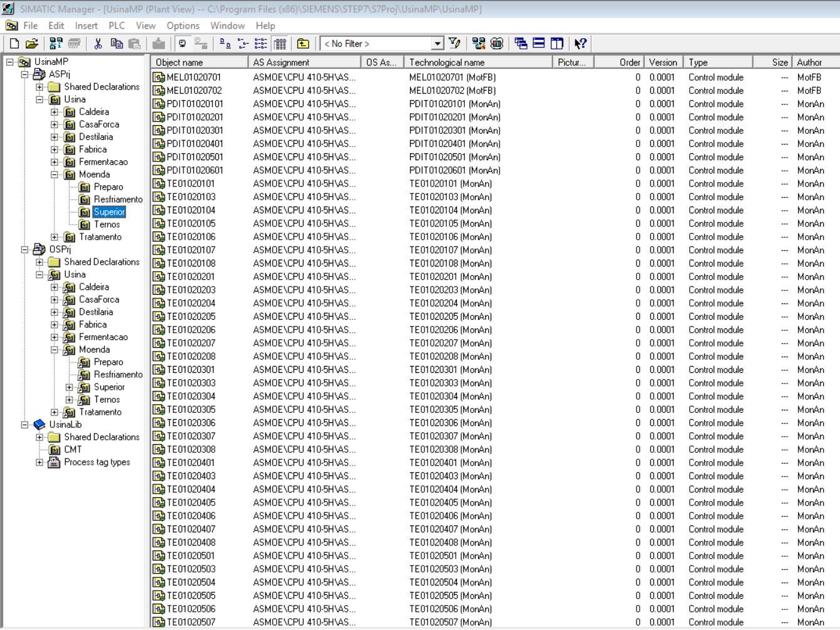
Task: Open the Help menu
Action: 265,26
